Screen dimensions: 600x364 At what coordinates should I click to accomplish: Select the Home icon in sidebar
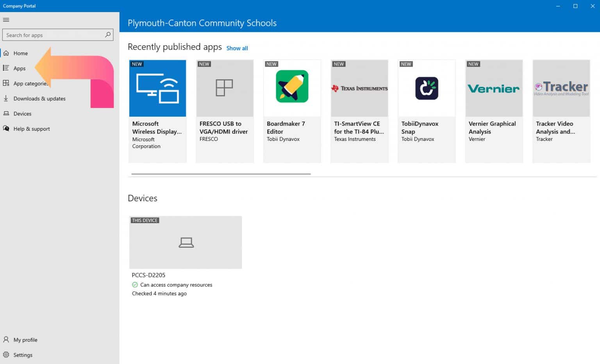click(6, 53)
